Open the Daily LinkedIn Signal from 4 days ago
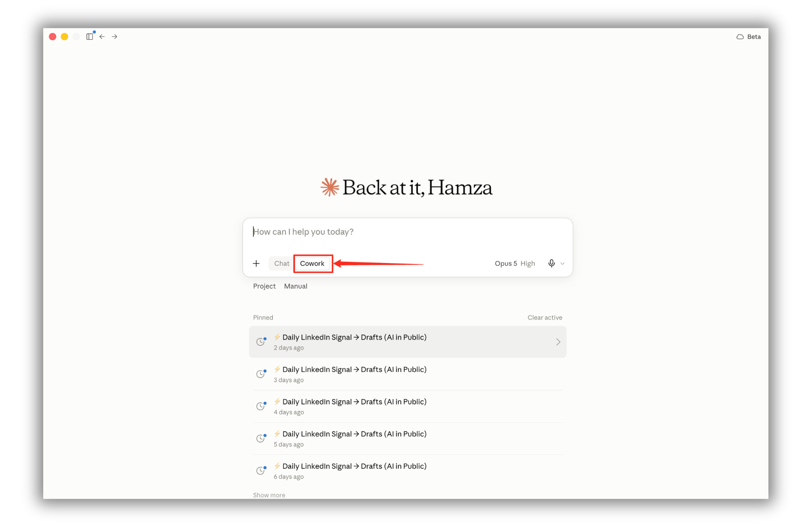 click(408, 406)
